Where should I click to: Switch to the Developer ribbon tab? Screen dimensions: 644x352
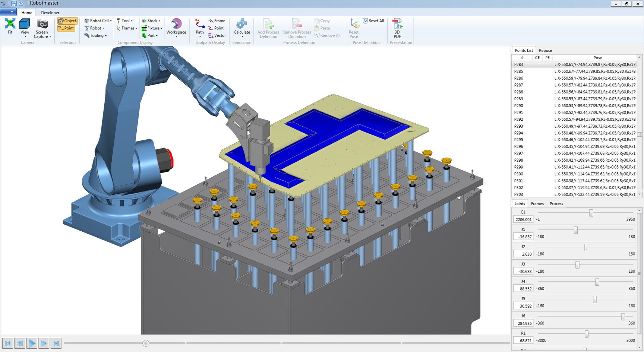pos(50,13)
